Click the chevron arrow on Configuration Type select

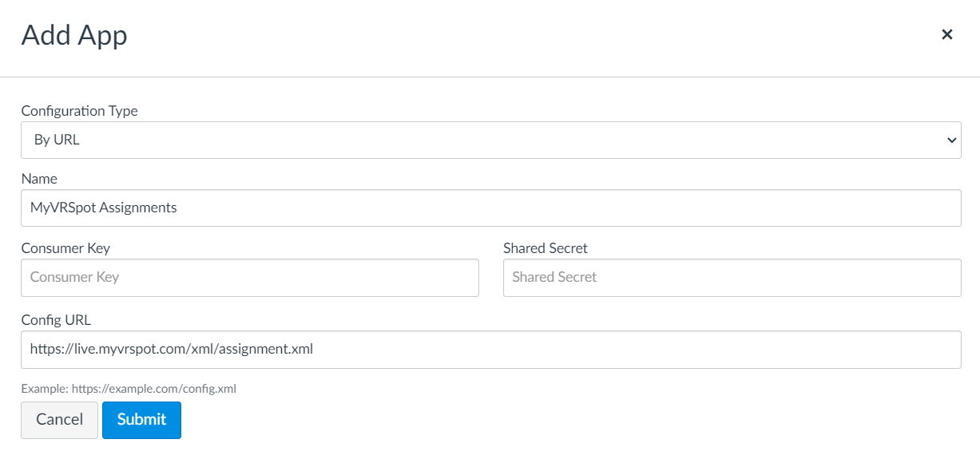(x=951, y=140)
